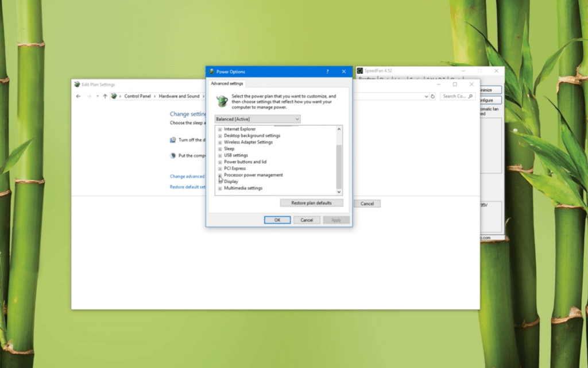Select the Advanced settings tab
The height and width of the screenshot is (368, 588).
pos(227,83)
